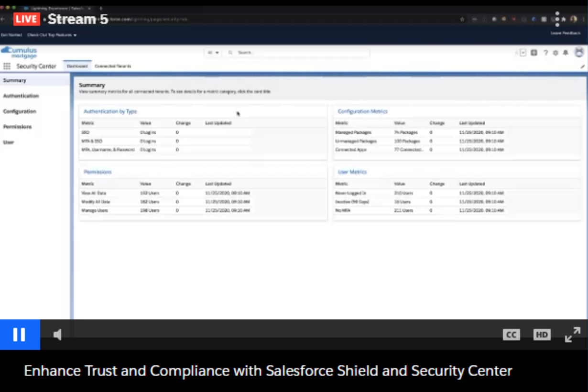
Task: Click the Security Center app name
Action: pos(36,66)
